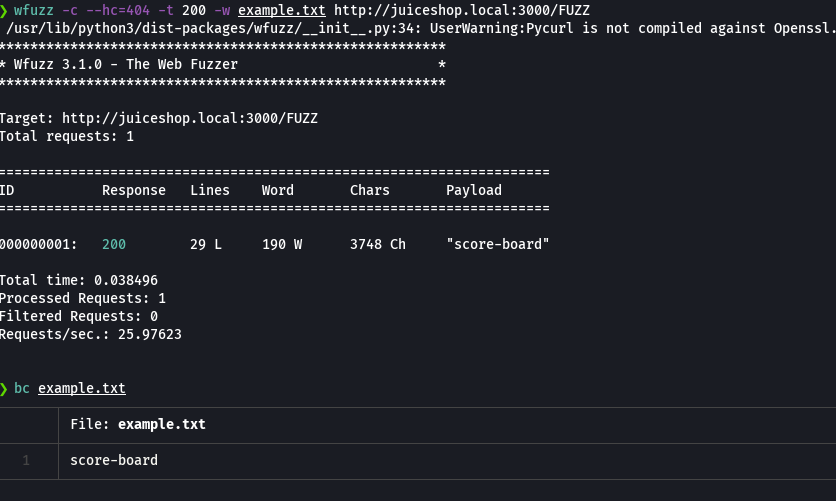Click the 'Processed Requests: 1' line
The width and height of the screenshot is (836, 501).
[x=83, y=298]
